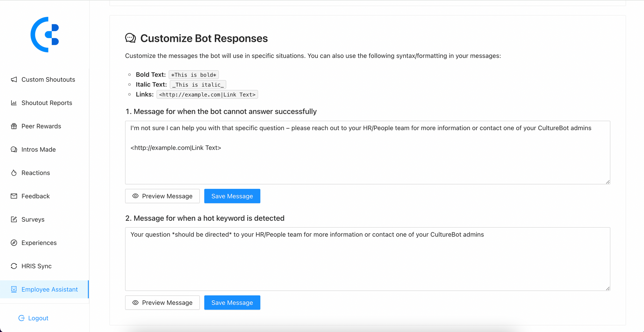Open Peer Rewards via the gift icon
The image size is (644, 332).
point(14,126)
